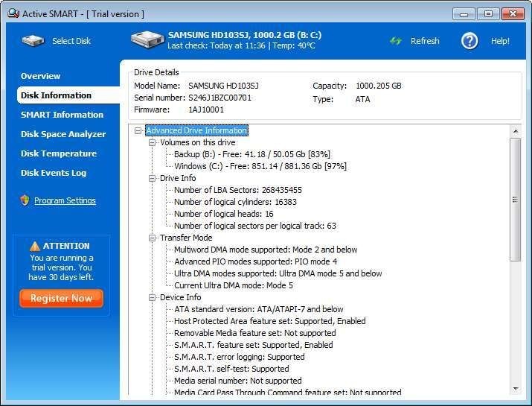
Task: Click the Program Settings shield icon
Action: 25,200
